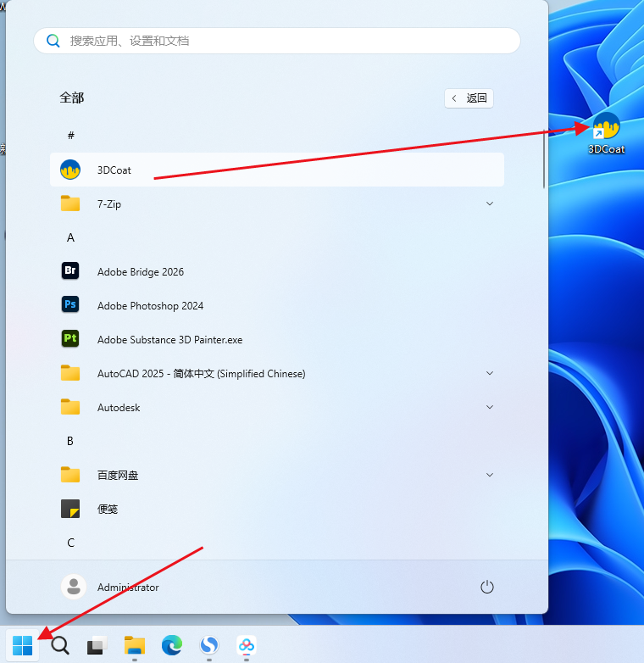This screenshot has height=663, width=644.
Task: Expand the 7-Zip folder chevron
Action: tap(490, 203)
